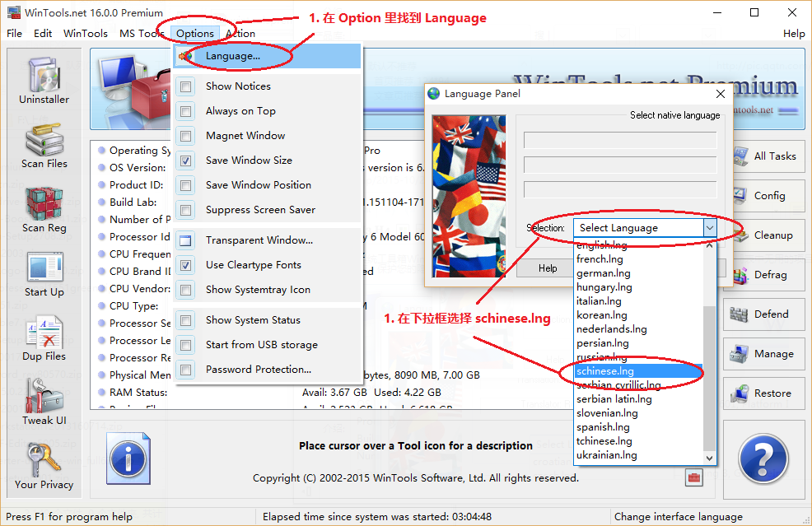Screen dimensions: 812x526
Task: Toggle the Save Window Size checkbox
Action: pos(186,161)
